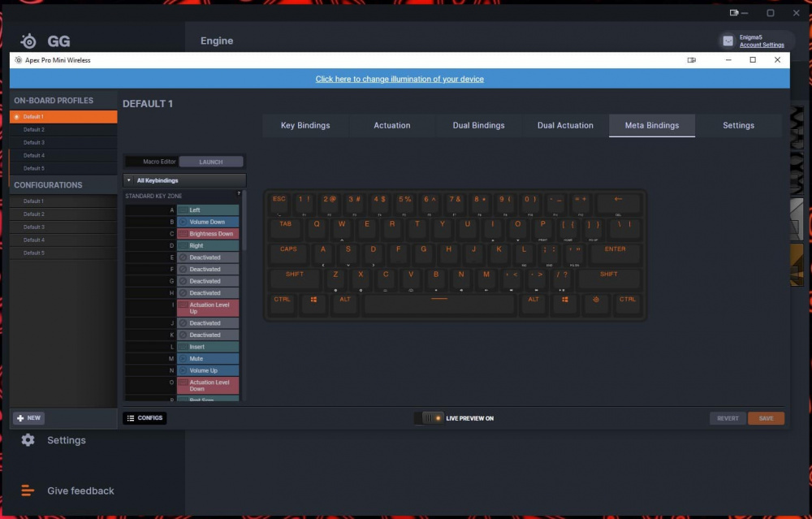
Task: Click the compact view icon in Apex Pro title bar
Action: [x=691, y=60]
